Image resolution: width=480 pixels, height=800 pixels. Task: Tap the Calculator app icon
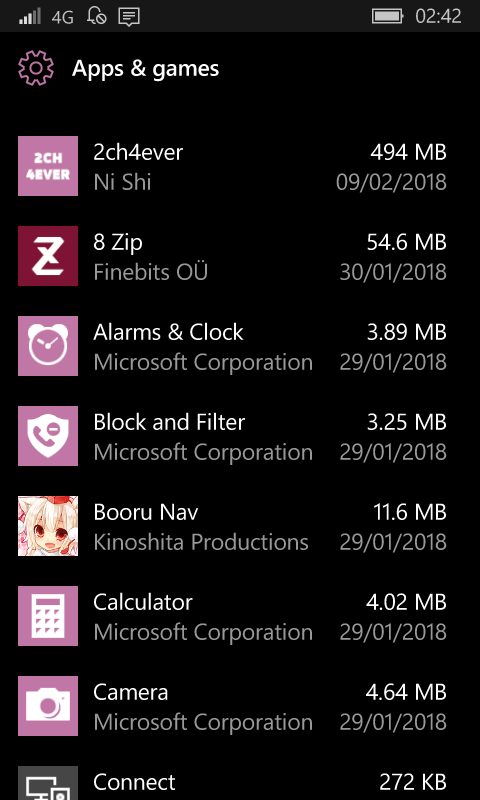(x=48, y=616)
